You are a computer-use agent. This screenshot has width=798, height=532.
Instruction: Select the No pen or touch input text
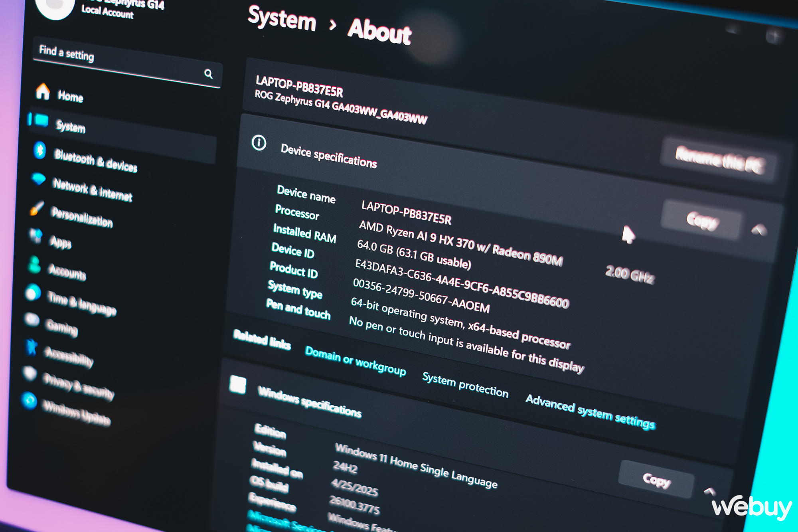(x=466, y=344)
